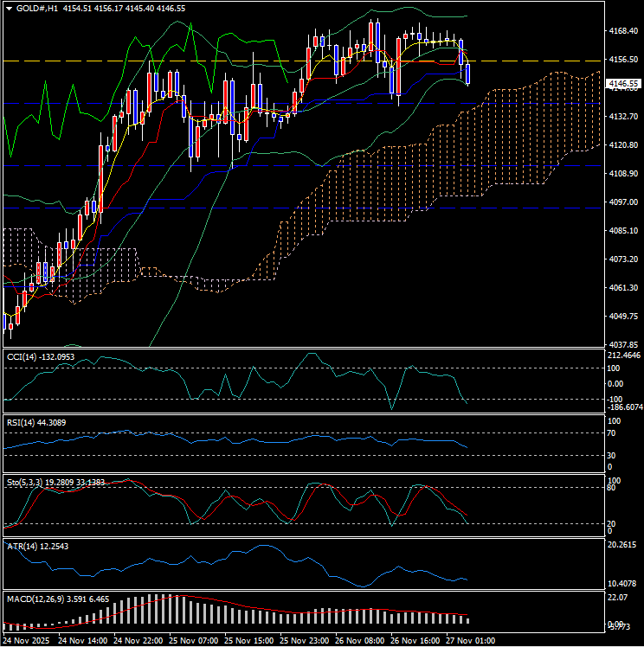Image resolution: width=644 pixels, height=647 pixels.
Task: Click the 4085.10 price scale label
Action: [x=624, y=231]
